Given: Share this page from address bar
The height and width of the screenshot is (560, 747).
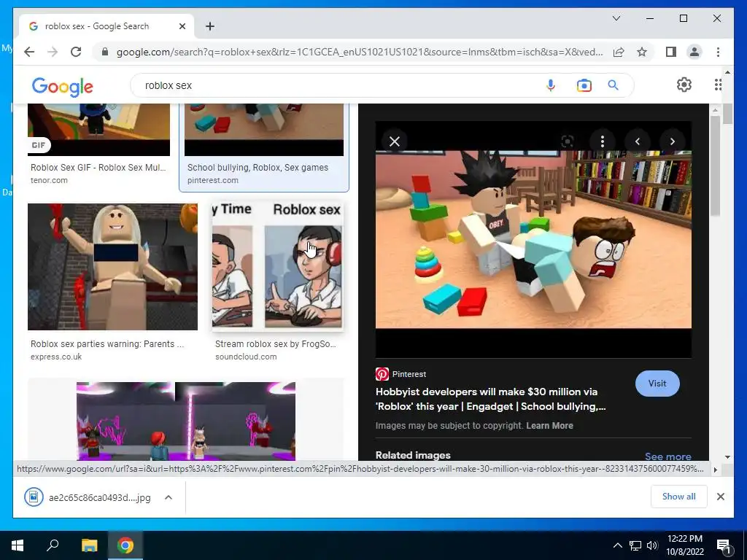Looking at the screenshot, I should pos(619,52).
